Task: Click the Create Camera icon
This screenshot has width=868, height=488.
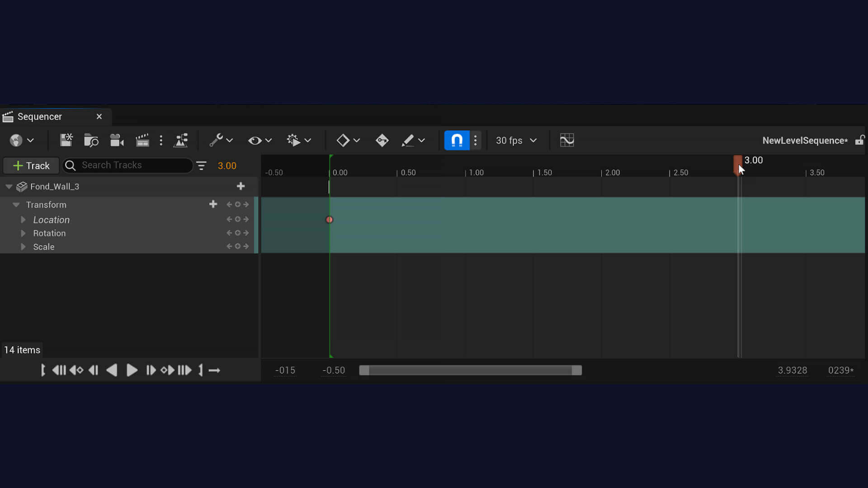Action: click(117, 141)
